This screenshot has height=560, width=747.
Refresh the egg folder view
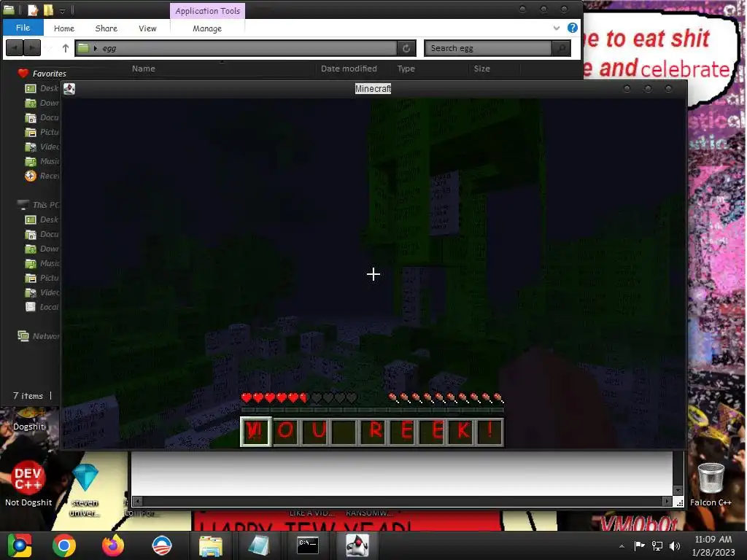tap(406, 48)
